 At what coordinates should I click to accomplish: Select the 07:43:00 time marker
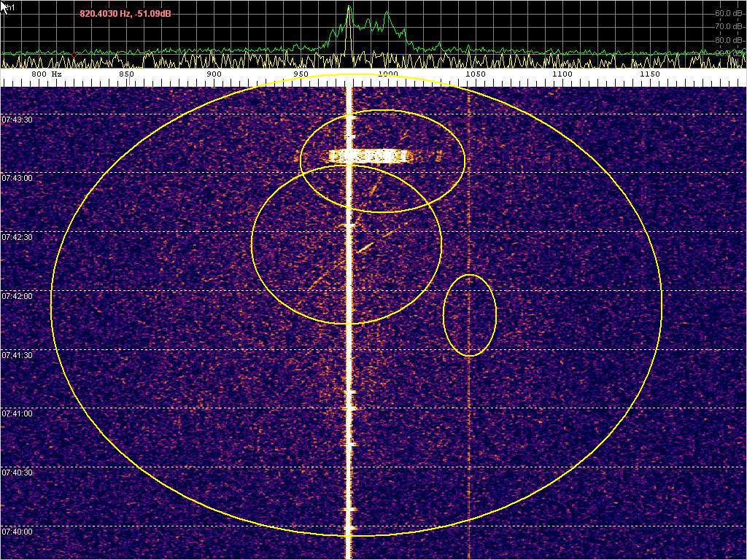(17, 179)
